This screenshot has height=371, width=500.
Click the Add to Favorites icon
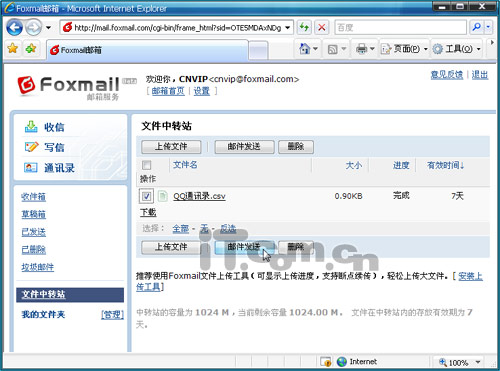click(31, 49)
